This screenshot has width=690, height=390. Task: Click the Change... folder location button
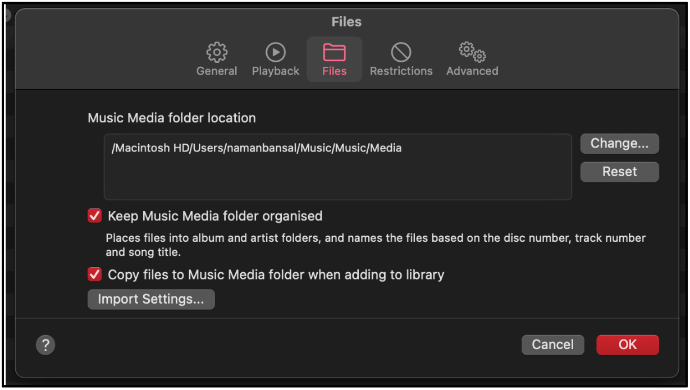point(619,143)
